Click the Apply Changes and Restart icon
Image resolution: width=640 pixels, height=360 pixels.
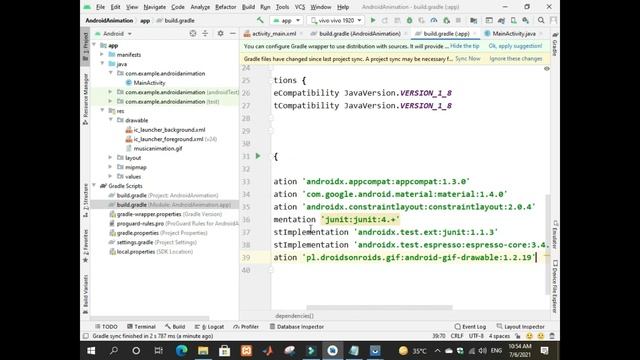tap(385, 20)
